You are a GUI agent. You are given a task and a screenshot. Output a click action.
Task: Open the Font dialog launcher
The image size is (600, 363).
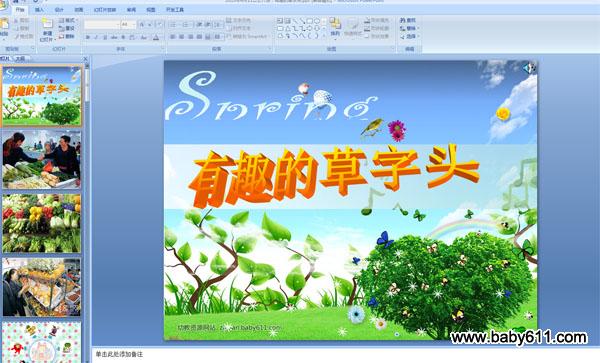click(163, 48)
